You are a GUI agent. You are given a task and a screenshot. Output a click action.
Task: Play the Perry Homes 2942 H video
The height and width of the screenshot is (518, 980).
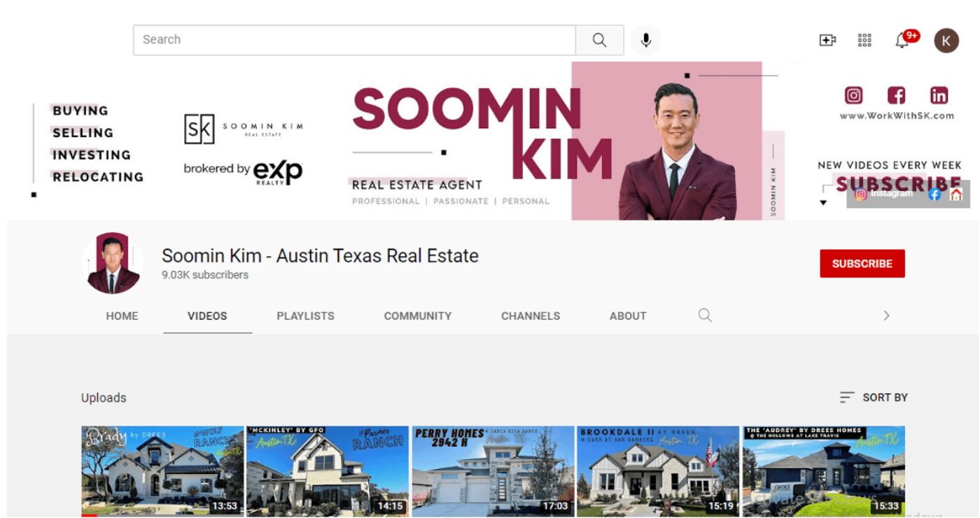click(x=493, y=472)
